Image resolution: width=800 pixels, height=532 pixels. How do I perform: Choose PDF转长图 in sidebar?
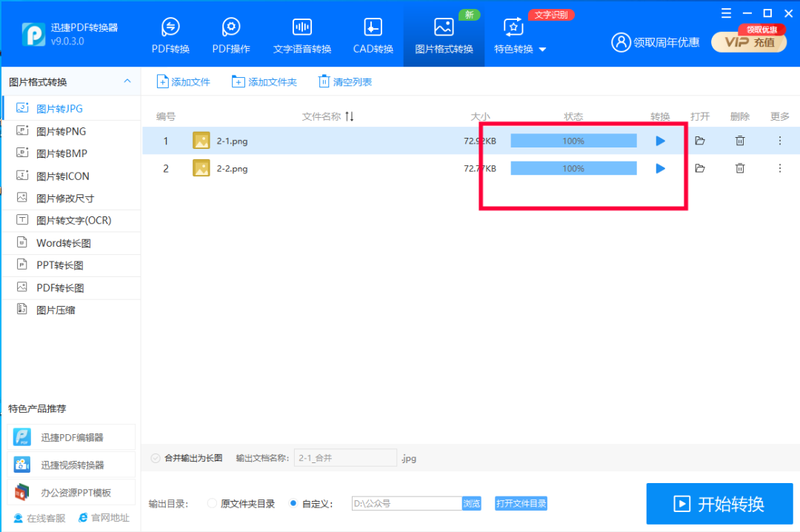(71, 287)
